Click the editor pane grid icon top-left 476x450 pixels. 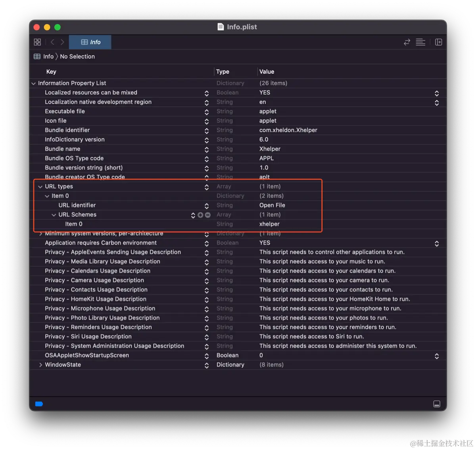coord(37,42)
